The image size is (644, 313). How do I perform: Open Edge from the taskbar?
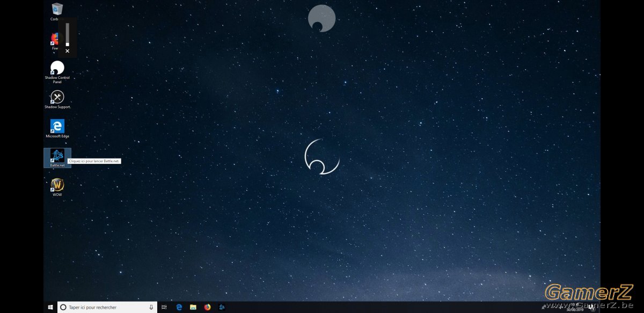pos(179,307)
